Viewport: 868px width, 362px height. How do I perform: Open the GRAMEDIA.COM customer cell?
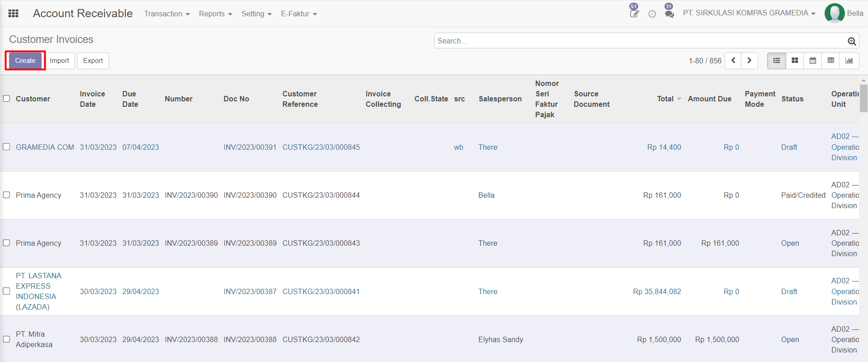45,147
